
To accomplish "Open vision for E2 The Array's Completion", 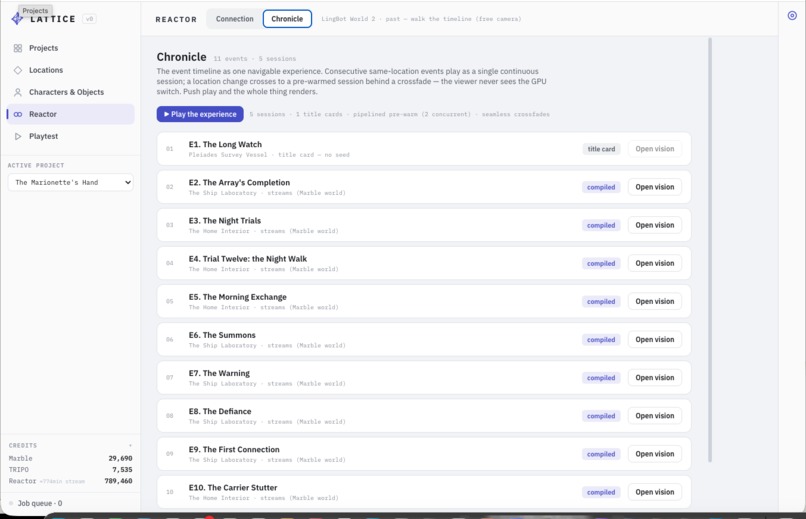I will pos(654,187).
